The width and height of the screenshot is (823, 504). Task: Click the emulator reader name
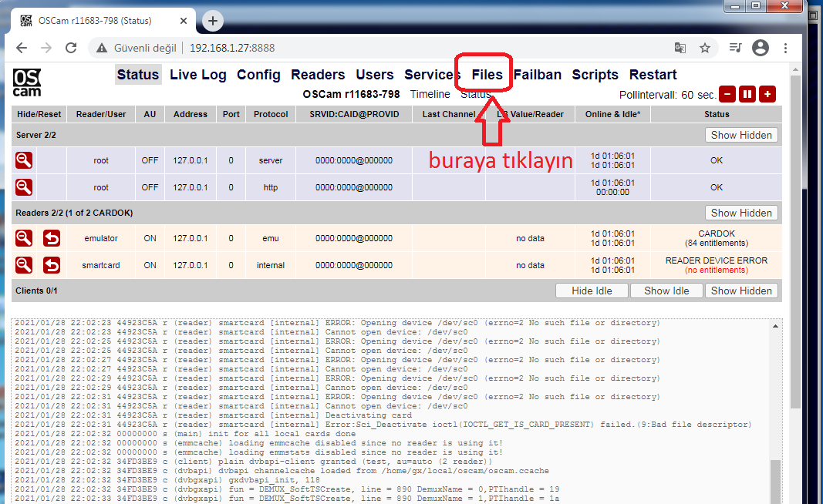101,238
